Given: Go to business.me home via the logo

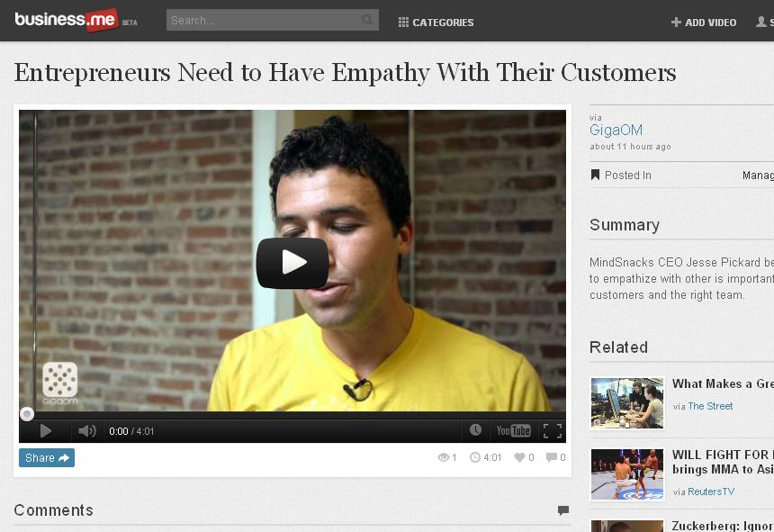Looking at the screenshot, I should (x=67, y=20).
